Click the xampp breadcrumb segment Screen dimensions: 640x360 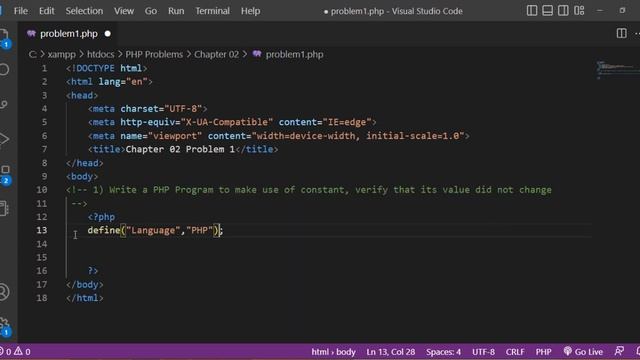pyautogui.click(x=62, y=54)
